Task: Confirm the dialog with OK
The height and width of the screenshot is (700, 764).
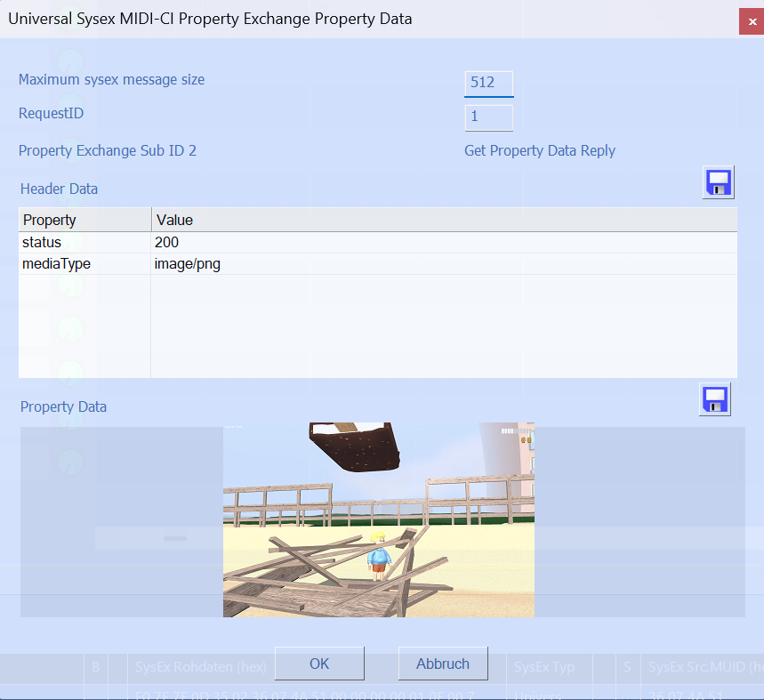Action: (x=319, y=664)
